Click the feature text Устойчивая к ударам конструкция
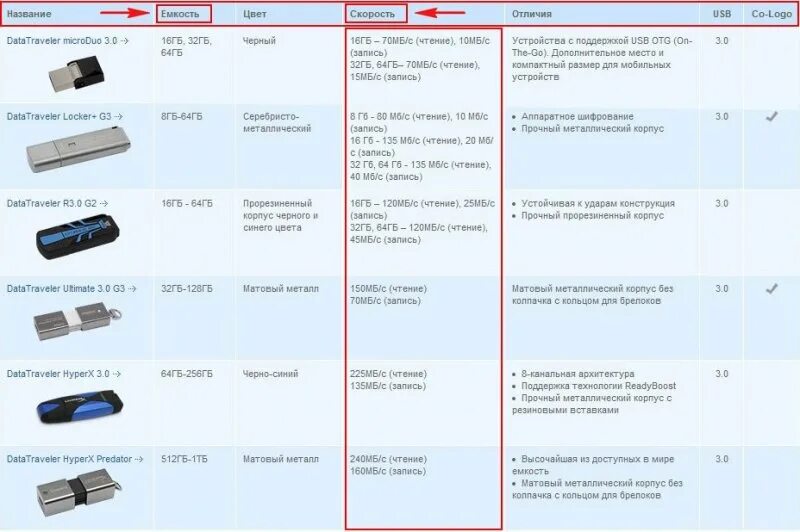 [x=598, y=203]
